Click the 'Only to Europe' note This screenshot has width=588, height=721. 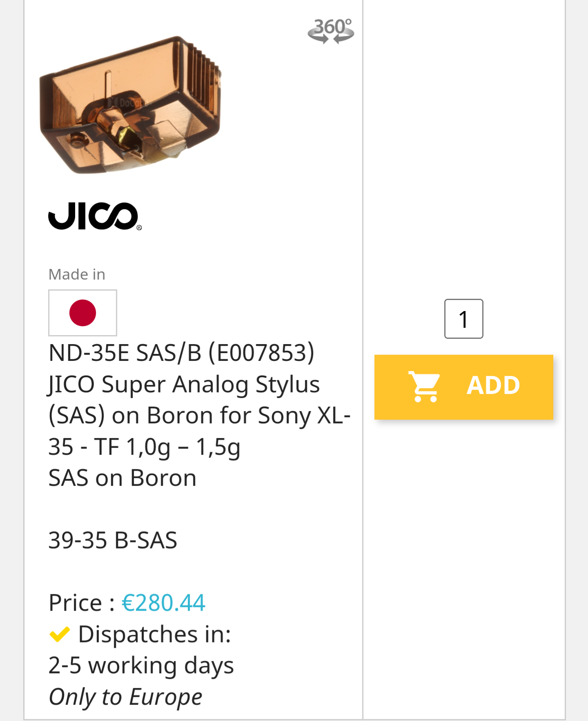(125, 697)
